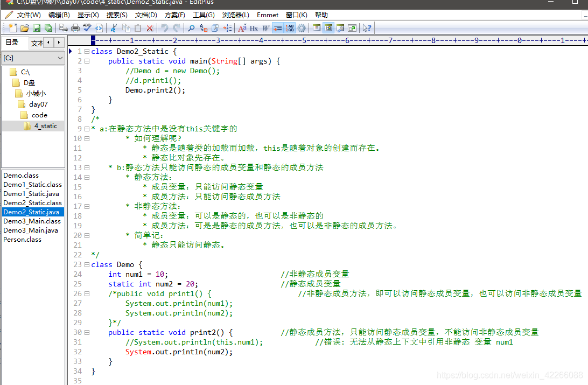
Task: Open the Replace (A to B) tool
Action: 203,28
